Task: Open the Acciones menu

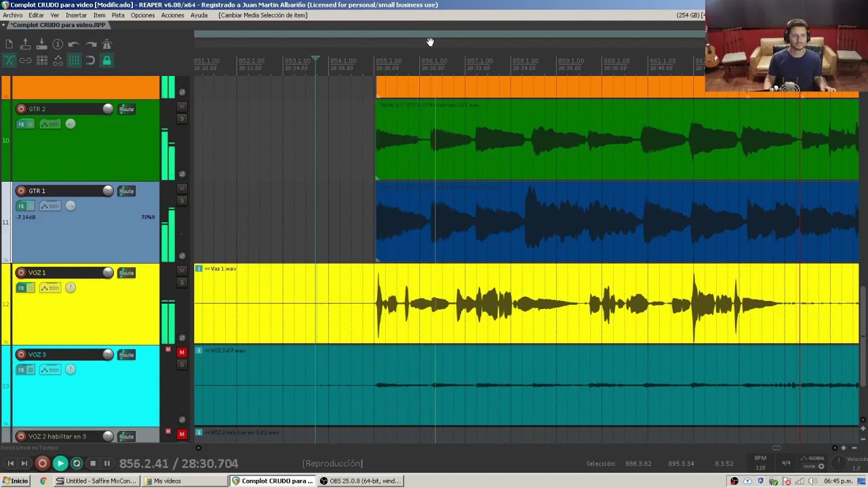Action: (173, 15)
